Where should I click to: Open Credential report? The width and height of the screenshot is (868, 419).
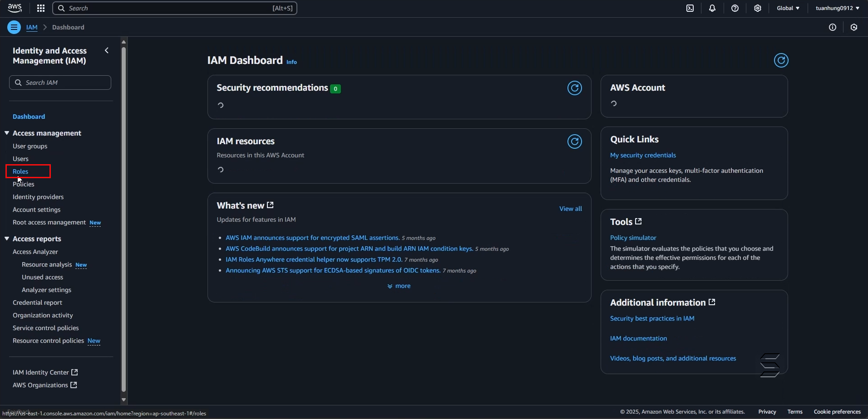coord(38,302)
